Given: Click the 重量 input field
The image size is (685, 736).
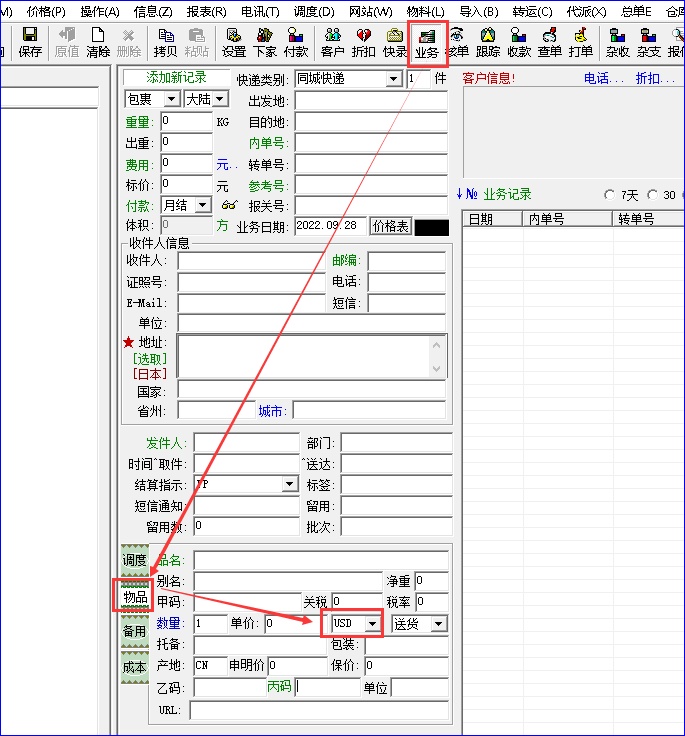Looking at the screenshot, I should click(x=186, y=122).
